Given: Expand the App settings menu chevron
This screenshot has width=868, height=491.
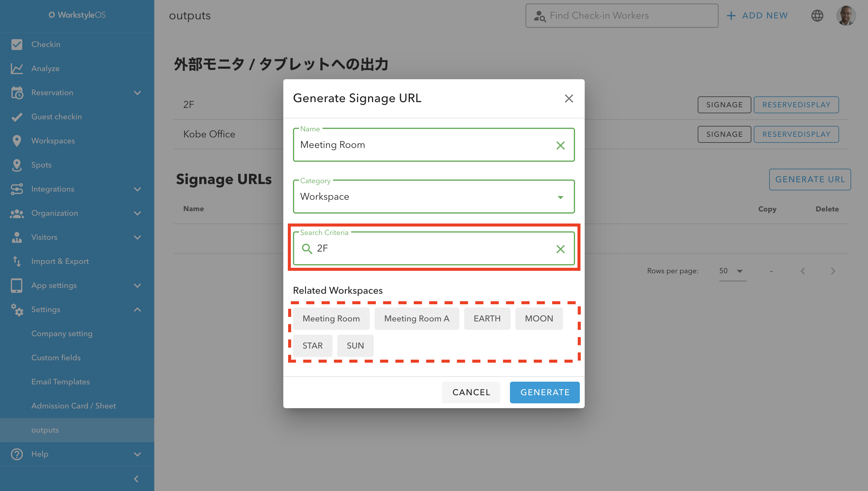Looking at the screenshot, I should pos(137,286).
